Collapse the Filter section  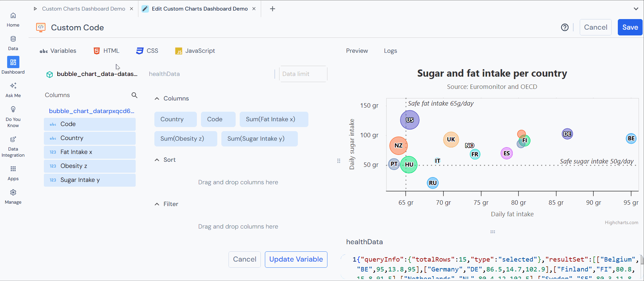coord(157,204)
